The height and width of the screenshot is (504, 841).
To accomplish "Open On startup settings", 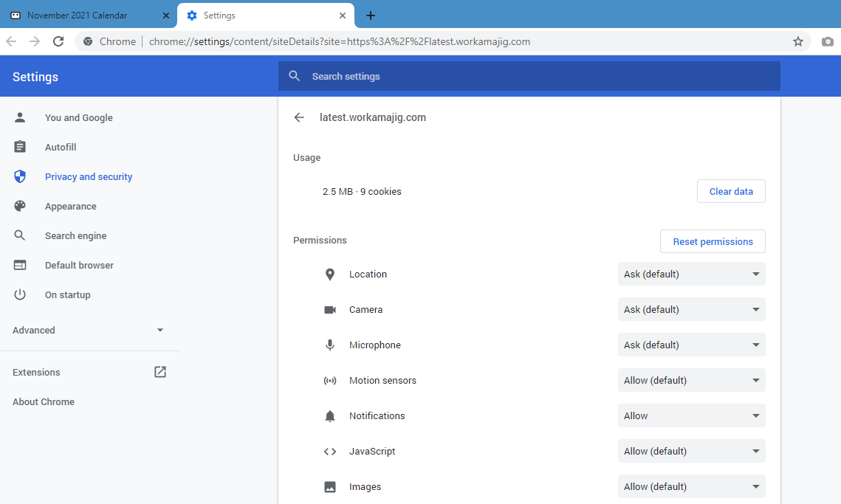I will click(x=68, y=294).
